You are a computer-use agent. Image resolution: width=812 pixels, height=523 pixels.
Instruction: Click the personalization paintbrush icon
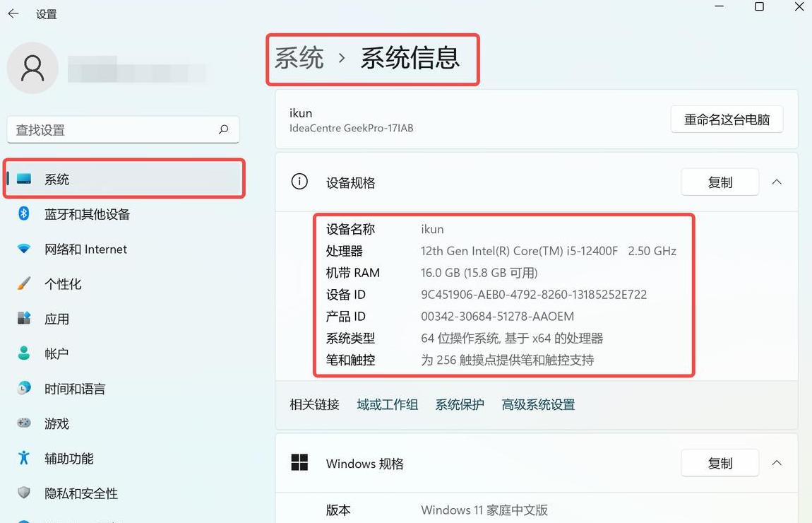coord(24,283)
